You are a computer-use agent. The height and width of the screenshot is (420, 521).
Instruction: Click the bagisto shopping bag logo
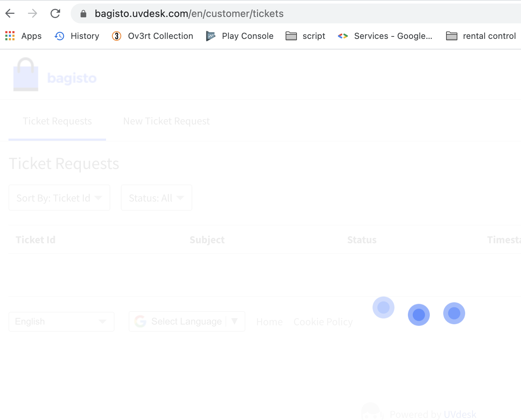point(26,75)
